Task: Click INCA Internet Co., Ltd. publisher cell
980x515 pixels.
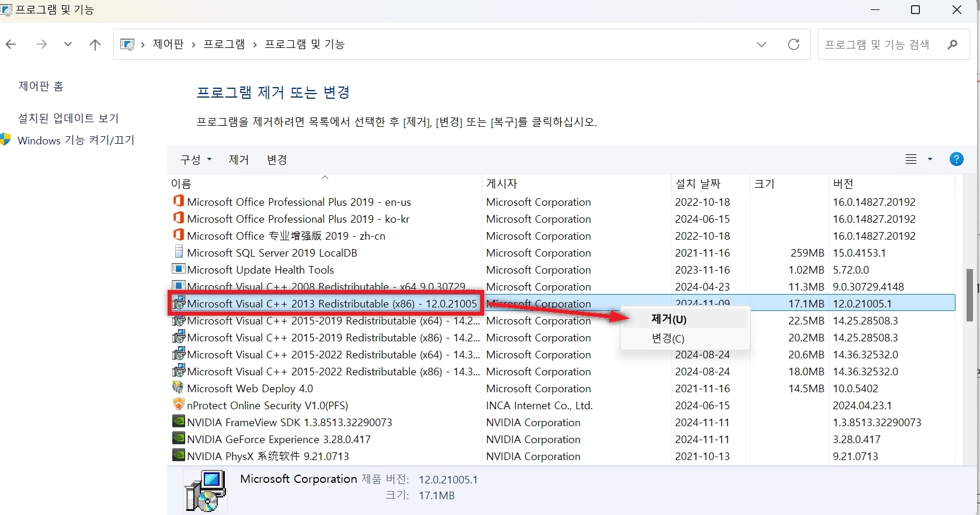Action: click(539, 406)
